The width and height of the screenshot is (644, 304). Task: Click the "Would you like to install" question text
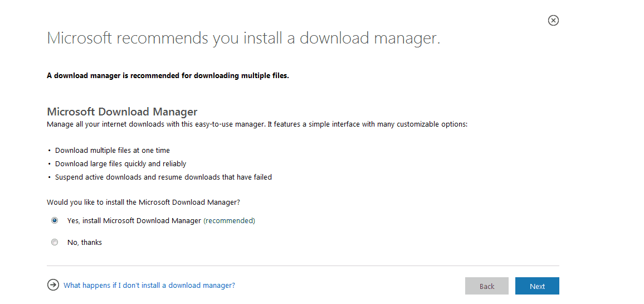pyautogui.click(x=143, y=202)
